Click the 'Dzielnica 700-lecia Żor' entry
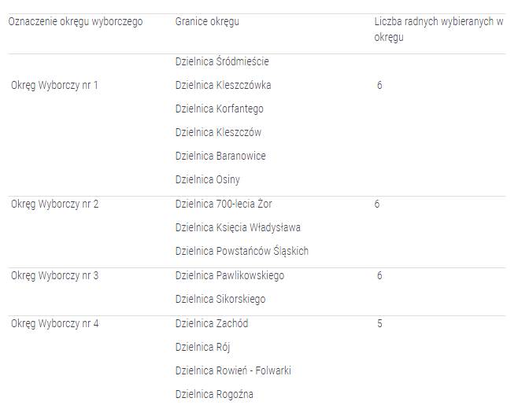The image size is (518, 420). (224, 204)
